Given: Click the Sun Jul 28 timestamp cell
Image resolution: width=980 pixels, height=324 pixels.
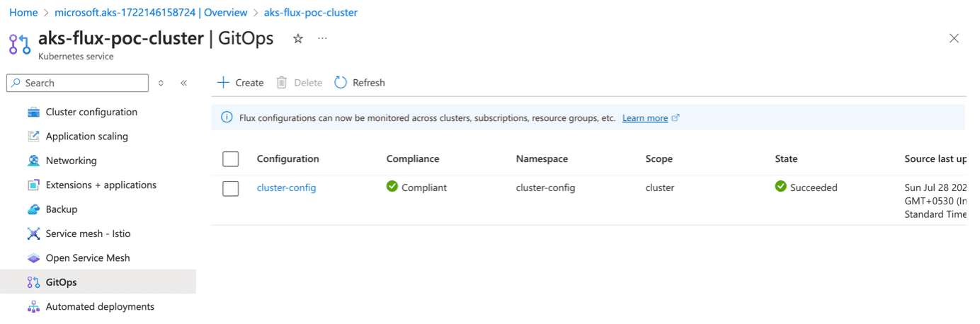Looking at the screenshot, I should (x=935, y=201).
